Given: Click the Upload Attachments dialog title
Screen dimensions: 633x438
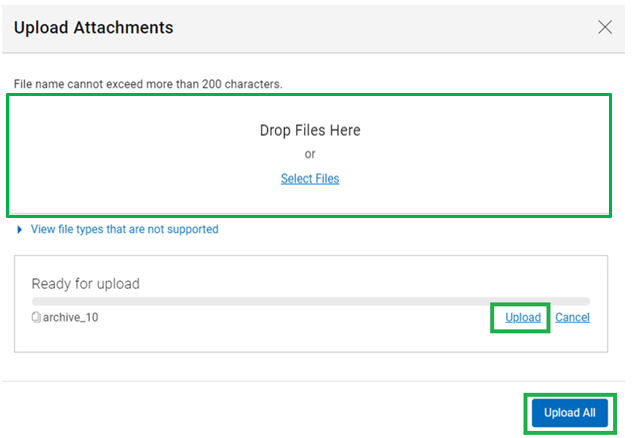Looking at the screenshot, I should tap(94, 28).
